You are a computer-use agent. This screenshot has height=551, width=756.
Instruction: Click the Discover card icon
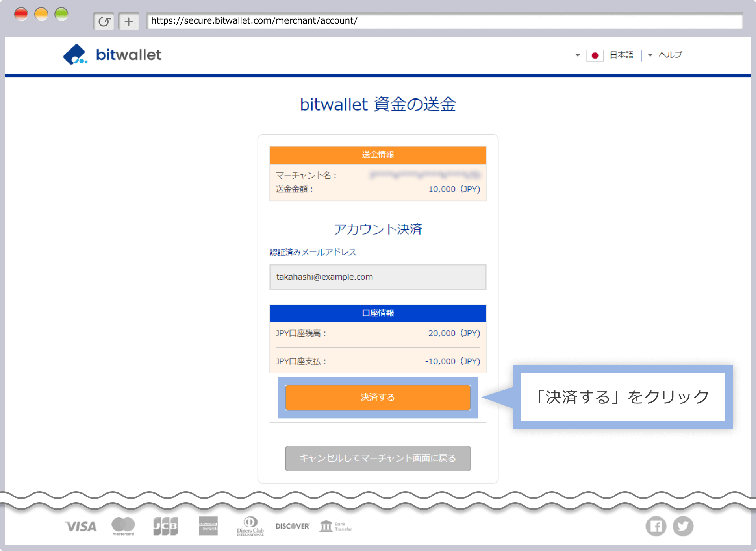pos(292,526)
